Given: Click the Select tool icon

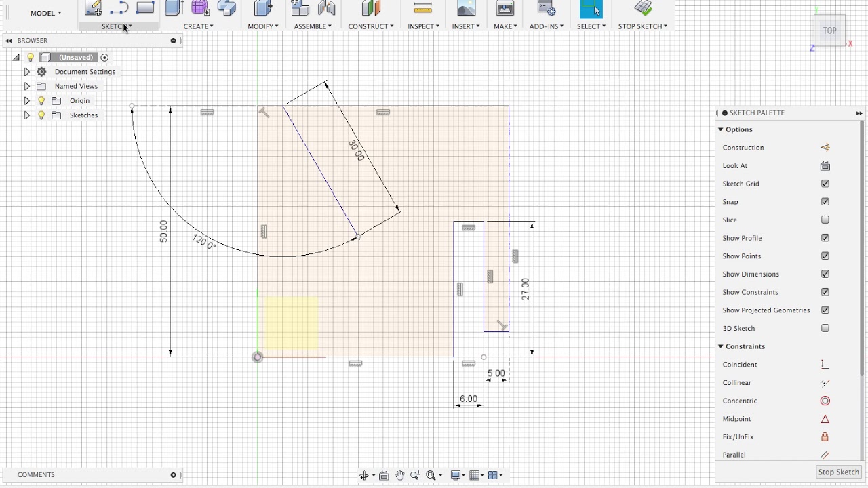Looking at the screenshot, I should pyautogui.click(x=591, y=9).
